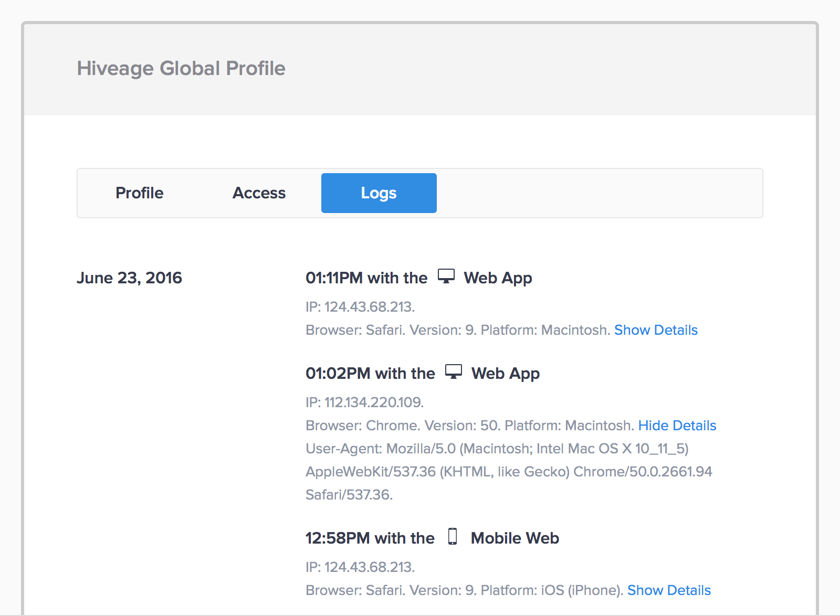Viewport: 840px width, 616px height.
Task: Click desktop monitor icon in 01:02PM entry
Action: pyautogui.click(x=454, y=371)
